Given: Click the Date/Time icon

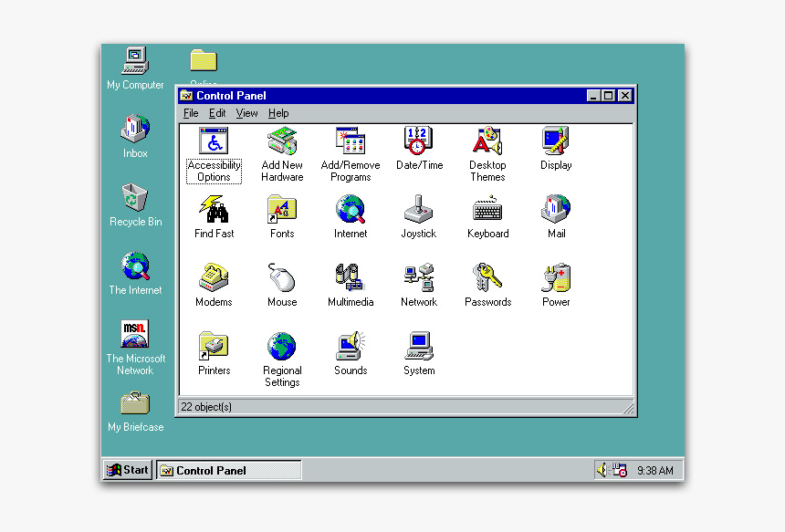Looking at the screenshot, I should pyautogui.click(x=419, y=142).
